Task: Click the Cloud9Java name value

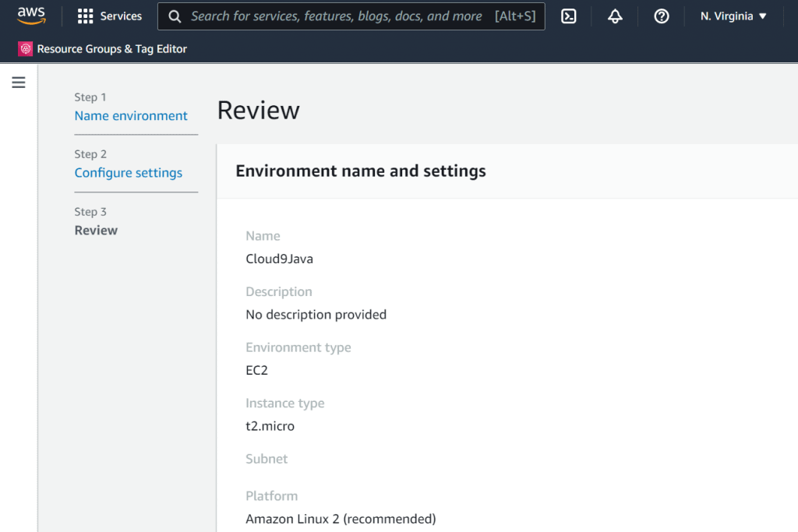Action: point(279,259)
